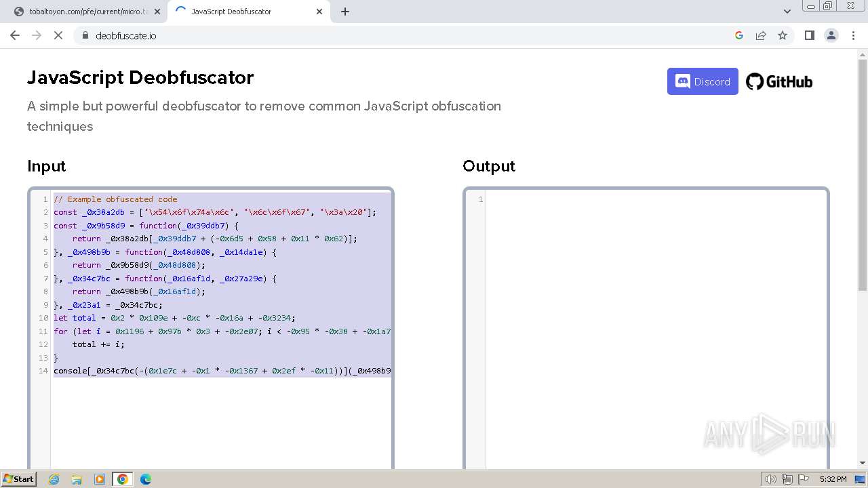Viewport: 868px width, 488px height.
Task: Open a new browser tab
Action: click(345, 12)
